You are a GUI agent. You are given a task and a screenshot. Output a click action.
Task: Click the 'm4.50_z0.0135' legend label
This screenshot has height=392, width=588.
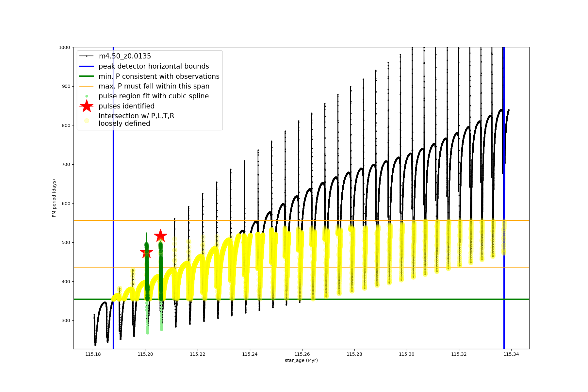pyautogui.click(x=125, y=56)
